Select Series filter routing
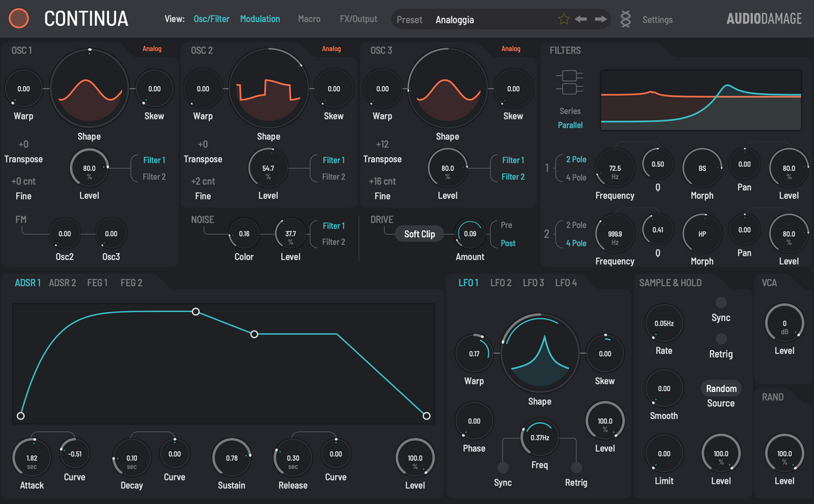 570,111
